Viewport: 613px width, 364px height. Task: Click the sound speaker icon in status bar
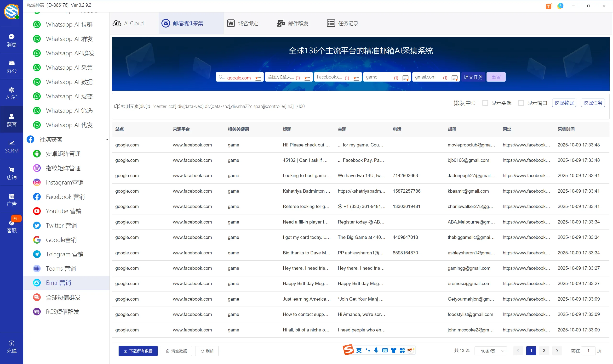click(x=117, y=106)
